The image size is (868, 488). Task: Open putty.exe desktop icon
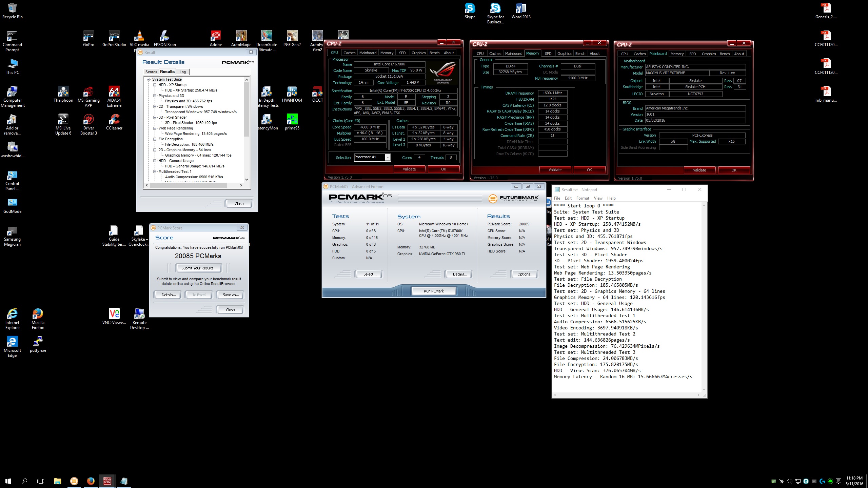coord(38,344)
